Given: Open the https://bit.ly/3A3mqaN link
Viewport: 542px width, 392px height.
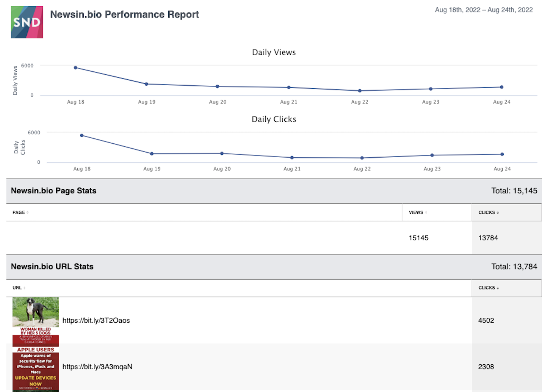Looking at the screenshot, I should 97,367.
